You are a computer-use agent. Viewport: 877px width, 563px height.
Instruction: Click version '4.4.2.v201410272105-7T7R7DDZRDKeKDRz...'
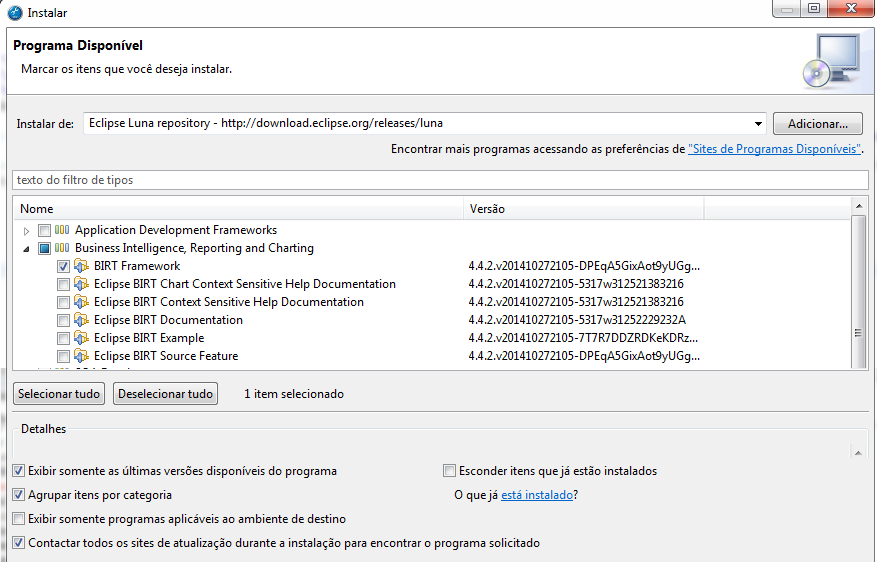point(583,338)
